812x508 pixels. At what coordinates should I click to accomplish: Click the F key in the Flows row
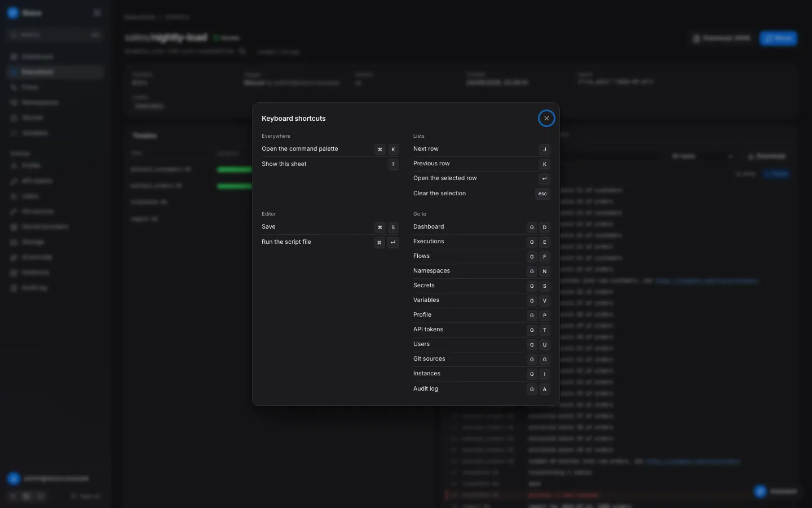click(x=545, y=257)
